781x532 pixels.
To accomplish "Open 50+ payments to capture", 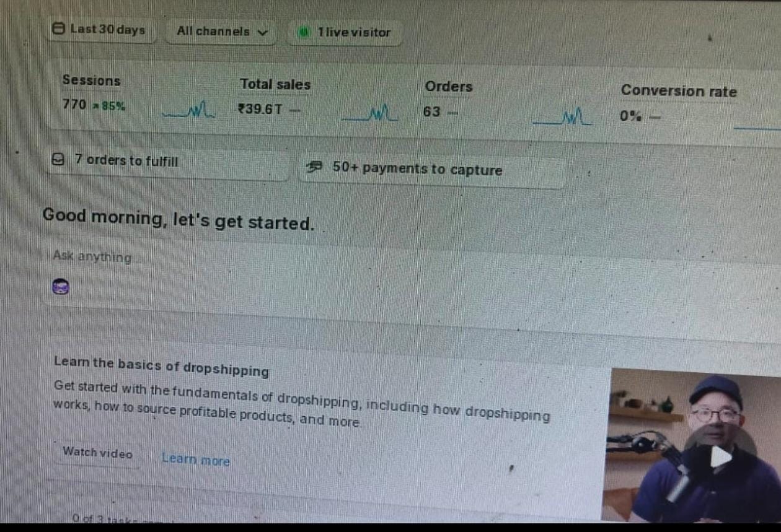I will [433, 170].
